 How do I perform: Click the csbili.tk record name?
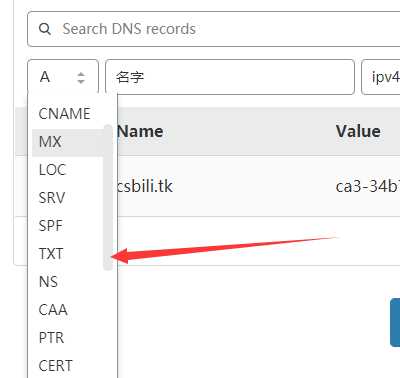tap(145, 186)
